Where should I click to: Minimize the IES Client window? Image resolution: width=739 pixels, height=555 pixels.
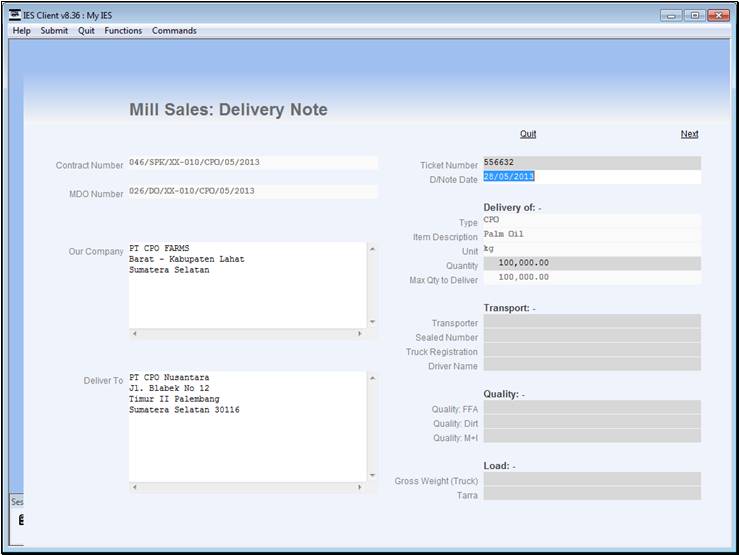[x=671, y=16]
